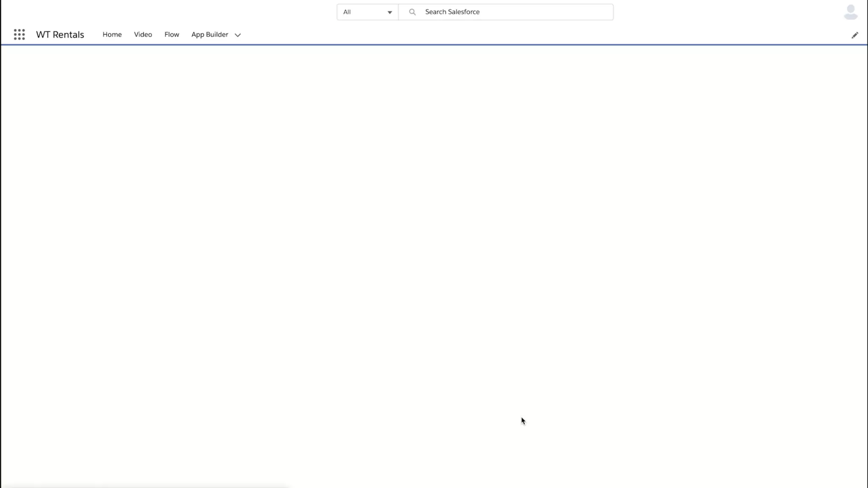Switch to the Video tab
This screenshot has width=868, height=488.
coord(143,34)
